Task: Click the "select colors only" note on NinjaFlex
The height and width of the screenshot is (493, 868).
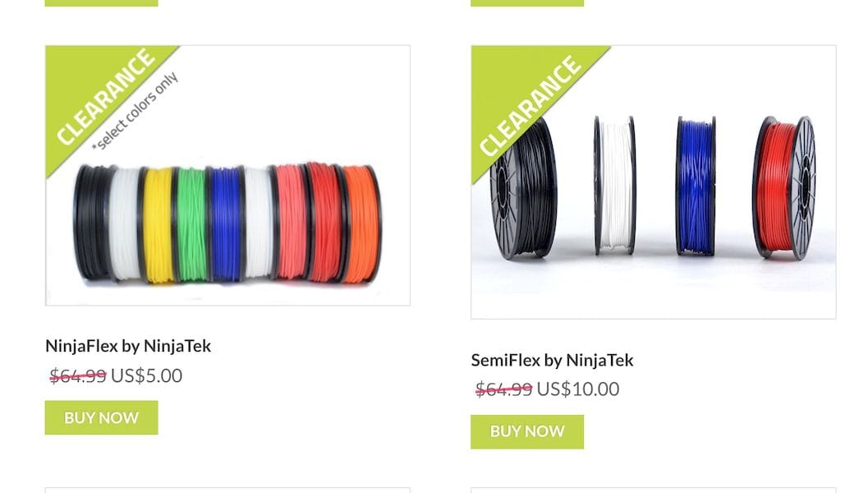Action: coord(135,111)
